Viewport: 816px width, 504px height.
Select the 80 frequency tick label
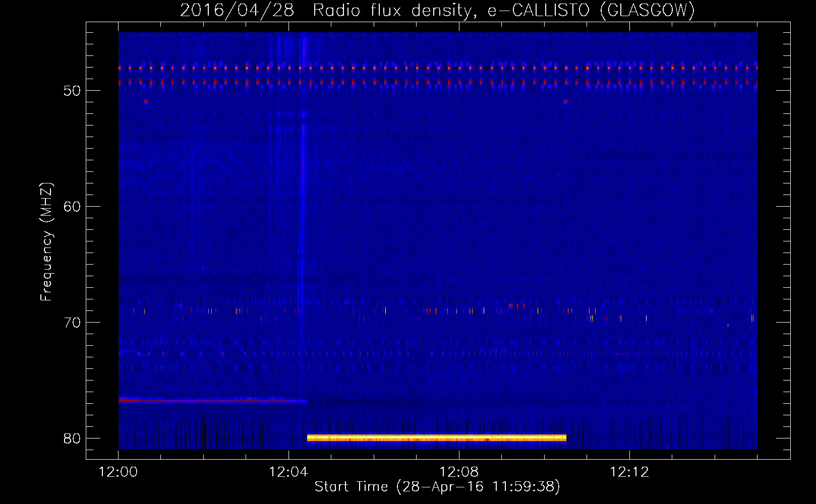click(x=72, y=438)
